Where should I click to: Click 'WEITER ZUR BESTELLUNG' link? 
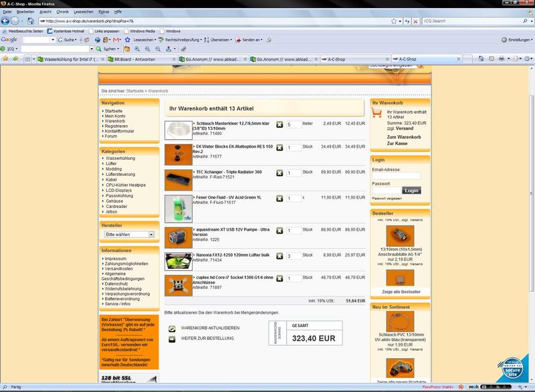207,338
